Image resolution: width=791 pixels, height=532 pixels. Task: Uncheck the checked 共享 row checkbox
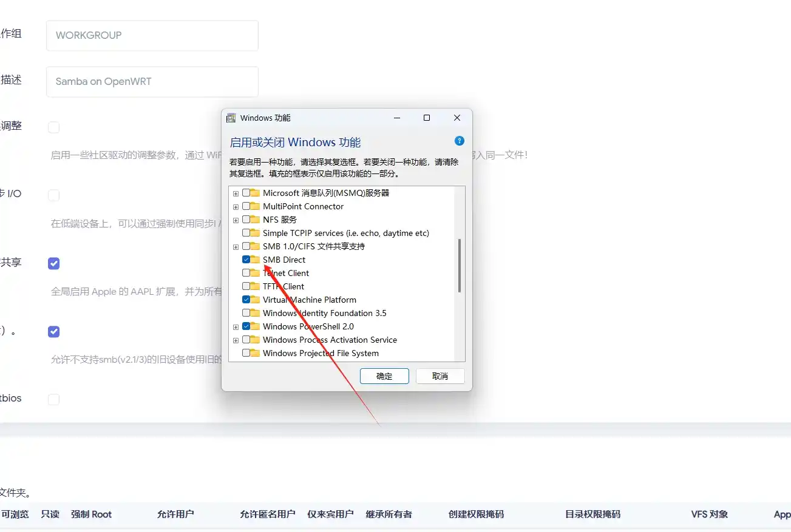54,263
